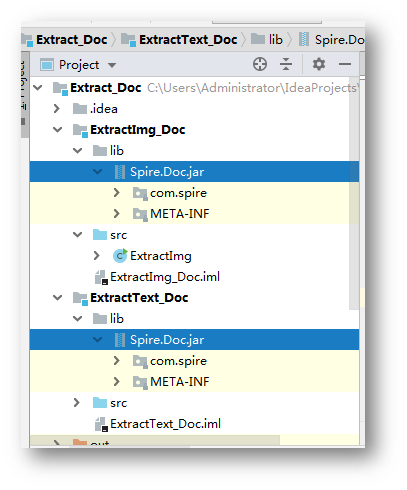Expand META-INF under ExtractText_Doc jar
407x490 pixels.
click(x=116, y=382)
